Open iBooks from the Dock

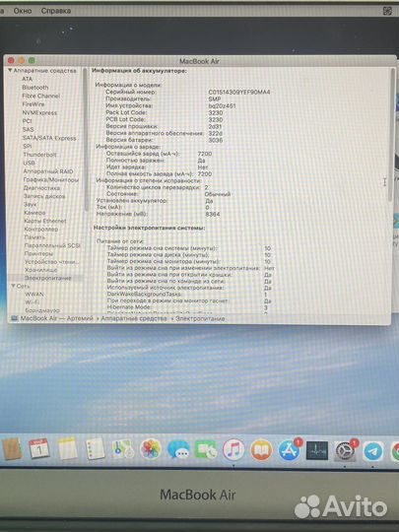tap(261, 450)
